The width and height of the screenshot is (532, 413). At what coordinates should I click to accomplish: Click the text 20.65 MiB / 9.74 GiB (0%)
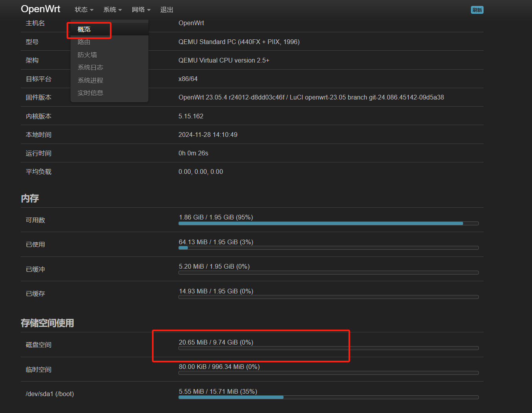pos(216,342)
